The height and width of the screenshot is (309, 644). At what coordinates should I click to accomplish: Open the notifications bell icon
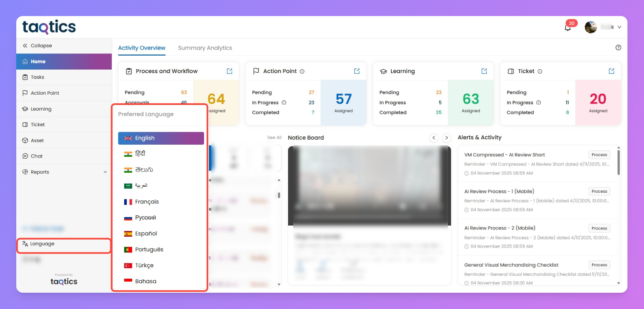tap(567, 27)
